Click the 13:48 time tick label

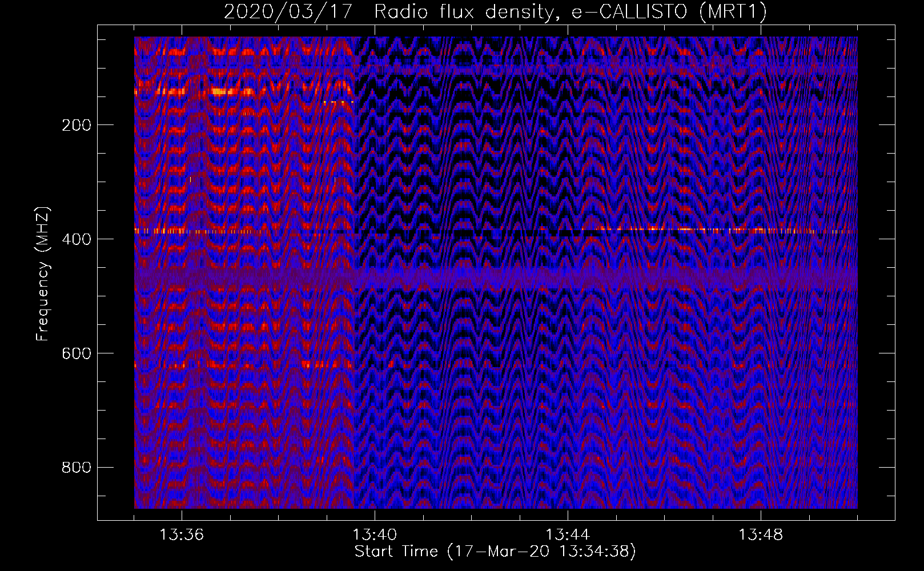tap(761, 535)
